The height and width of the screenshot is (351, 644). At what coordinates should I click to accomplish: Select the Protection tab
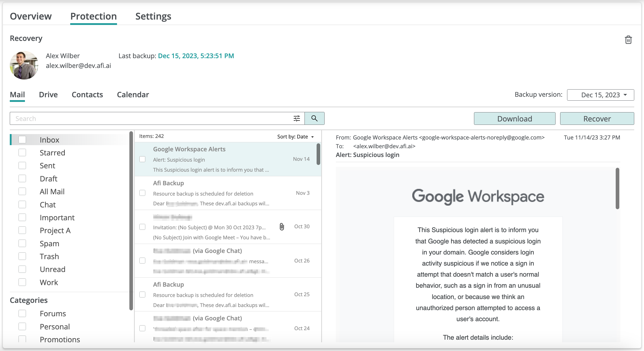click(93, 16)
